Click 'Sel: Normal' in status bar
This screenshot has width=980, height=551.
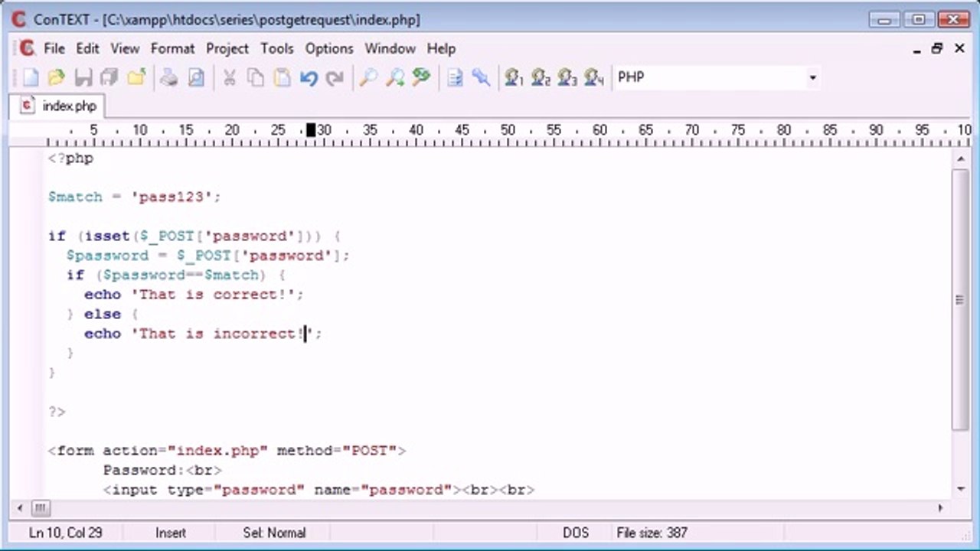coord(274,533)
